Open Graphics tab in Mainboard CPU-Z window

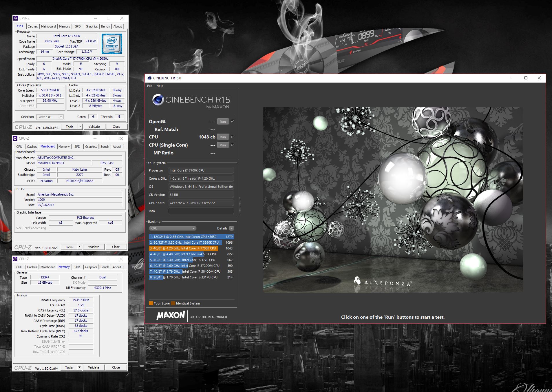pos(91,147)
